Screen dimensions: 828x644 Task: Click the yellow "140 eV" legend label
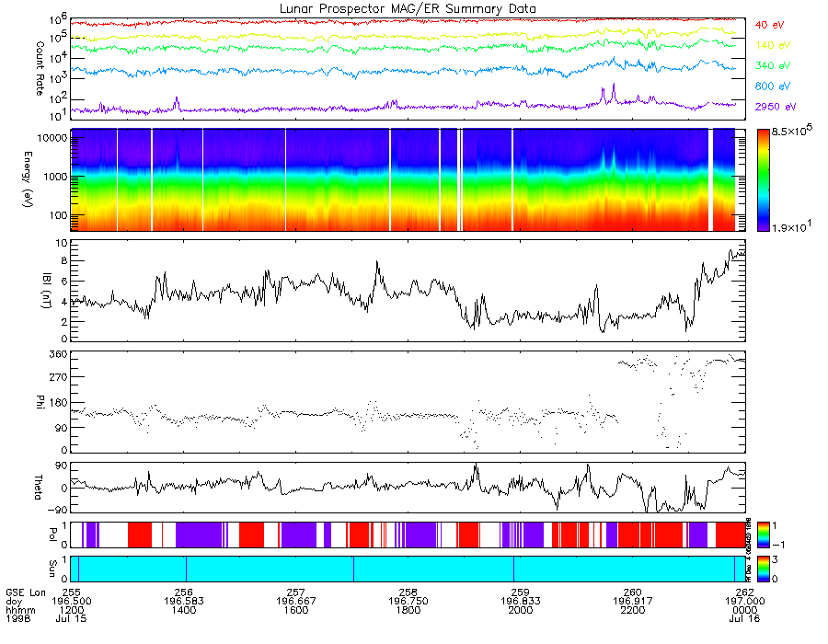click(x=773, y=45)
